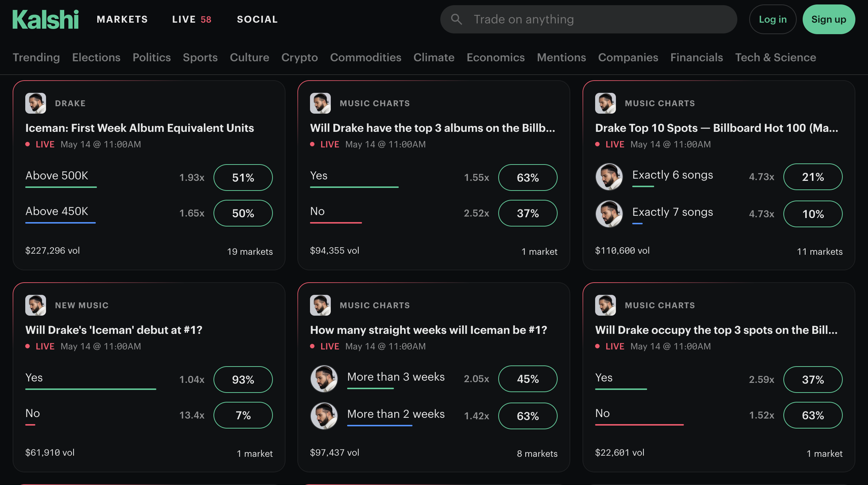
Task: Click avatar on Iceman debut at #1 card
Action: pyautogui.click(x=36, y=305)
